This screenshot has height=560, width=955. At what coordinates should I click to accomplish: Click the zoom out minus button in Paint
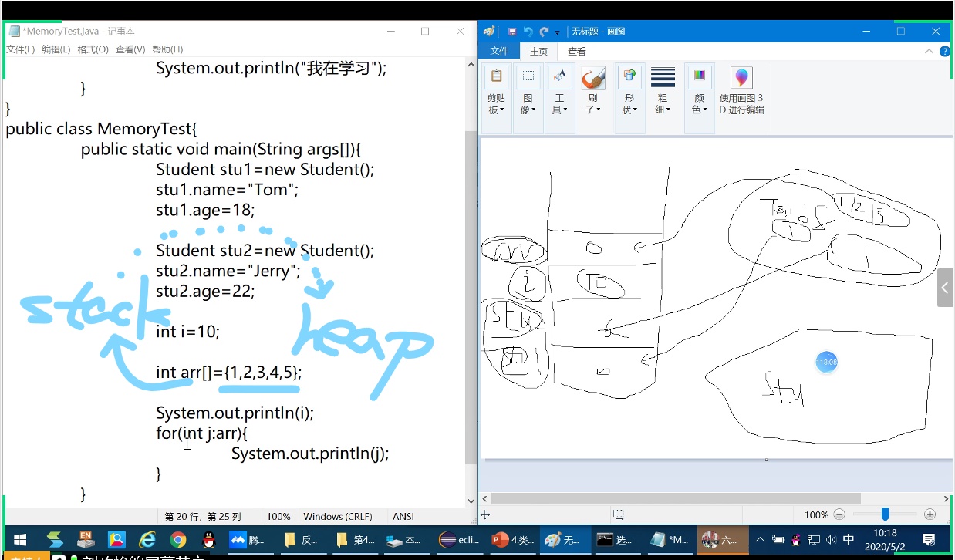click(839, 514)
